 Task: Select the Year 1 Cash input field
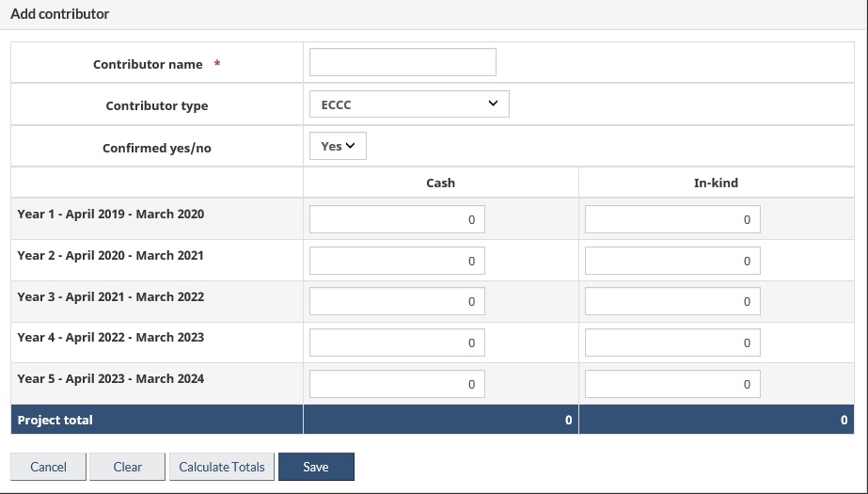click(x=396, y=219)
